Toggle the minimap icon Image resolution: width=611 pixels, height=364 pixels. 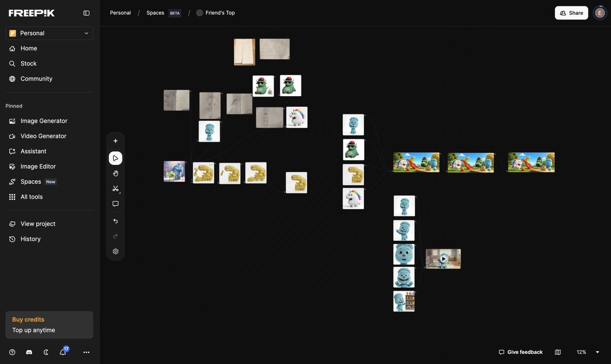[x=558, y=352]
